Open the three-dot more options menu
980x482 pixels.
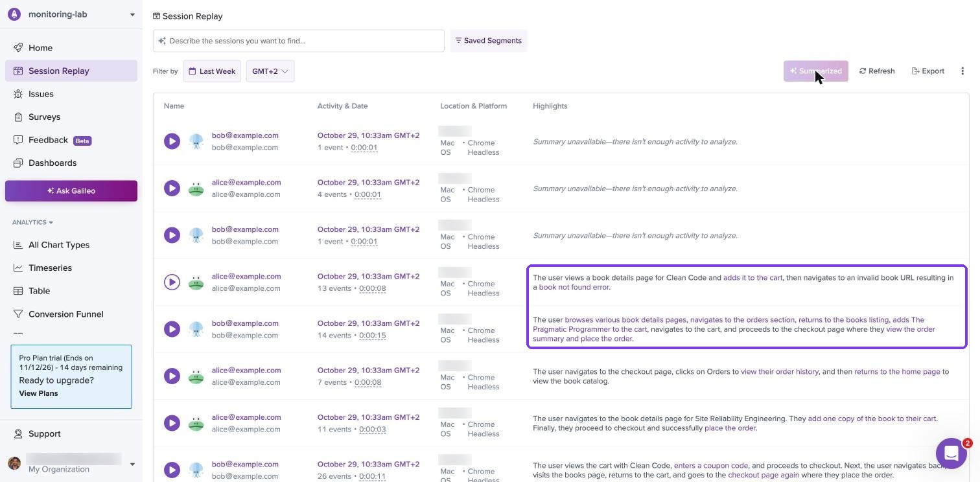(962, 71)
